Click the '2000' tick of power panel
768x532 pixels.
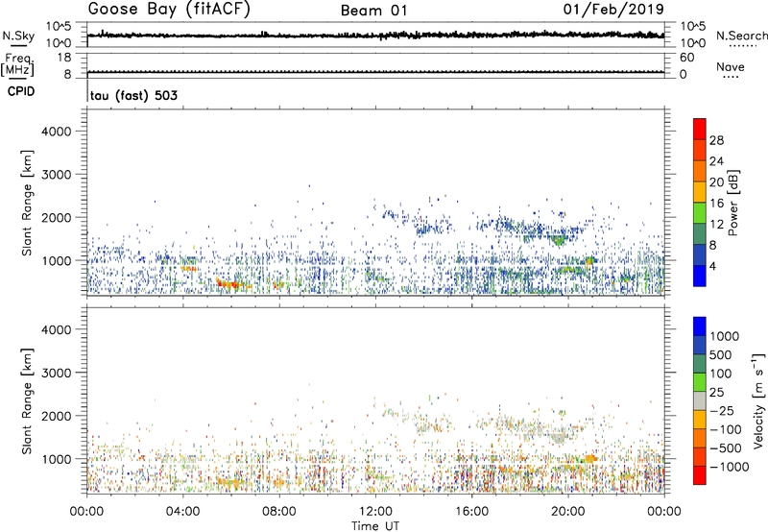56,217
